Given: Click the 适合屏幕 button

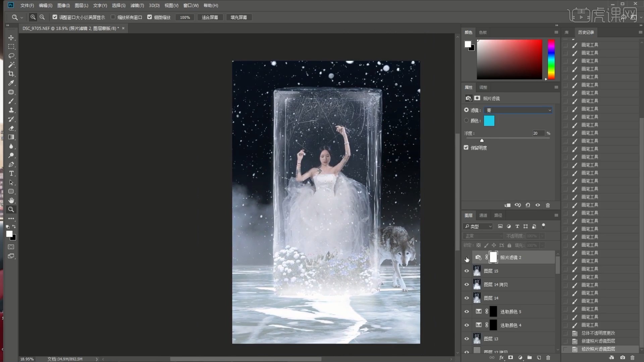Looking at the screenshot, I should [x=210, y=17].
